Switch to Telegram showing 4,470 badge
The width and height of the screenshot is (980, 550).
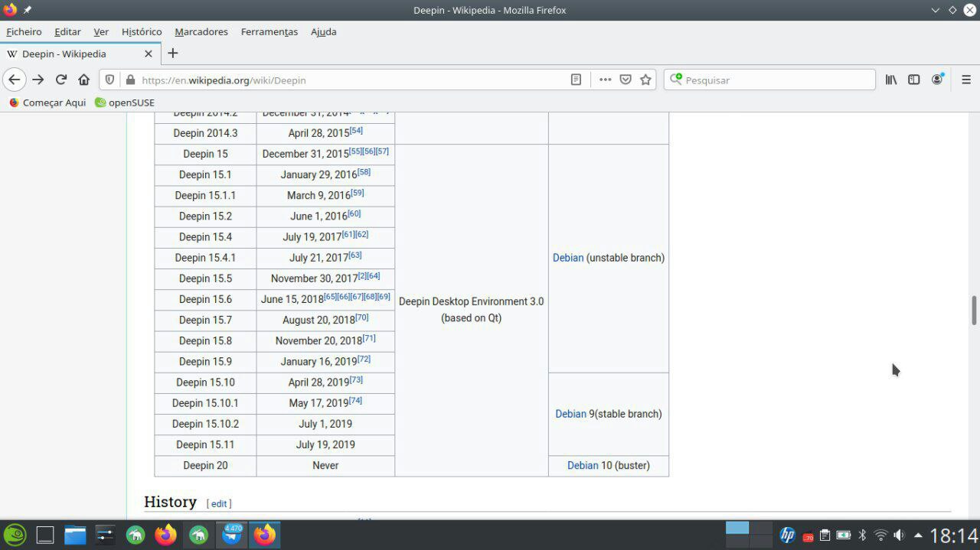[x=232, y=535]
